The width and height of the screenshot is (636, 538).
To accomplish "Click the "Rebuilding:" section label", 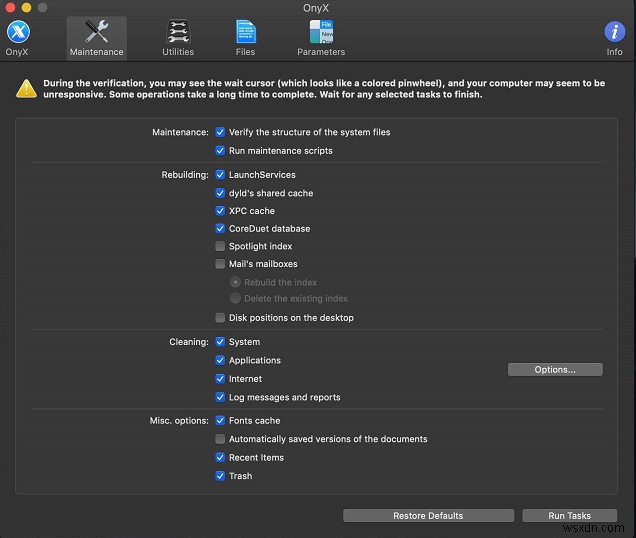I will point(185,175).
